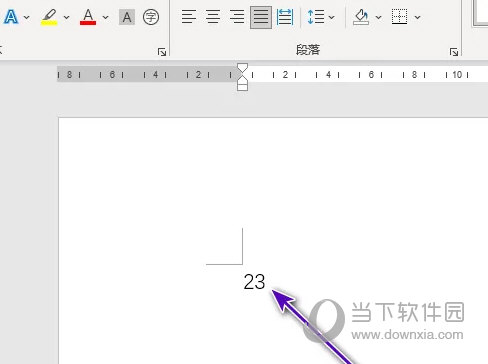Toggle character shading on the gray A
488x364 pixels.
(127, 17)
